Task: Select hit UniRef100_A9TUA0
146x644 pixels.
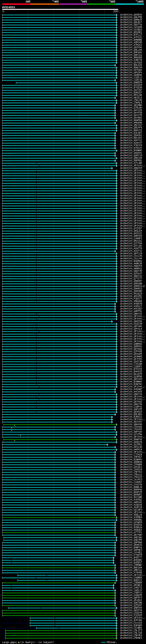Action: click(x=131, y=70)
